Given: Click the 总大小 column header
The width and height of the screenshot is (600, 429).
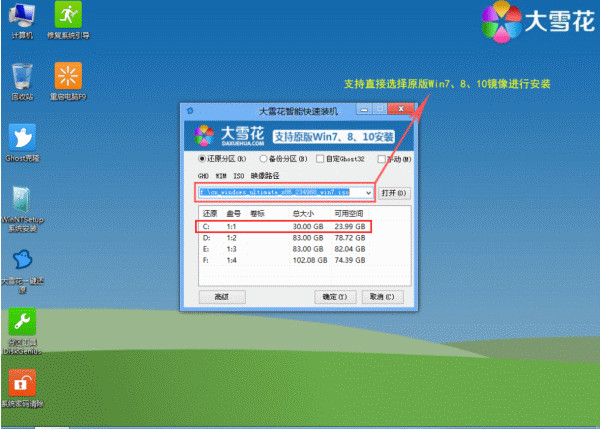Looking at the screenshot, I should click(x=303, y=214).
